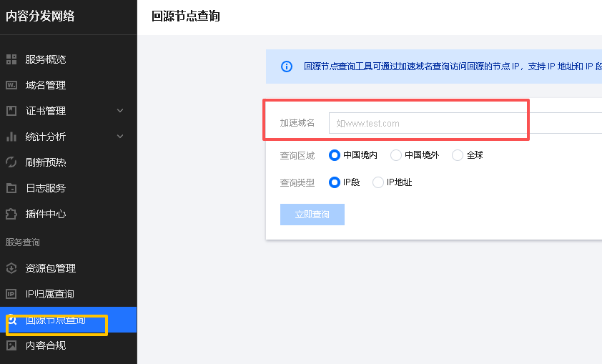Click the 加速域名 label
Viewport: 602px width, 364px height.
click(297, 123)
